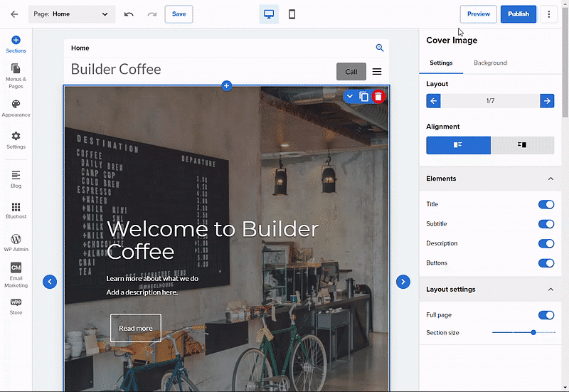569x392 pixels.
Task: Open the WooCommerce Store
Action: tap(16, 307)
